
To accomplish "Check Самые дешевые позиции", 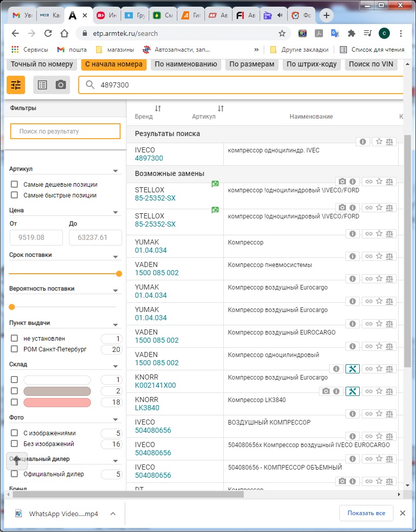I will click(x=14, y=184).
